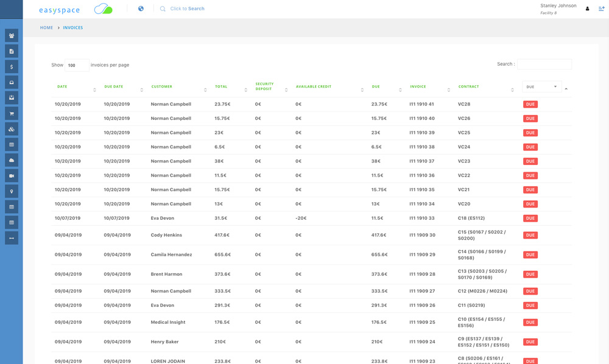The height and width of the screenshot is (364, 609).
Task: Select the map pin location icon
Action: [12, 191]
